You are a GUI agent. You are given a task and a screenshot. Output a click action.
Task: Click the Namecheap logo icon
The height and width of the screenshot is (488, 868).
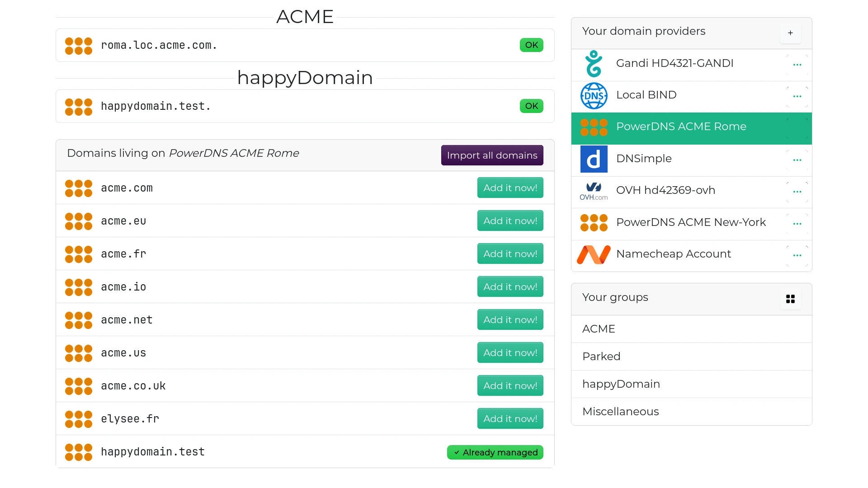coord(594,255)
